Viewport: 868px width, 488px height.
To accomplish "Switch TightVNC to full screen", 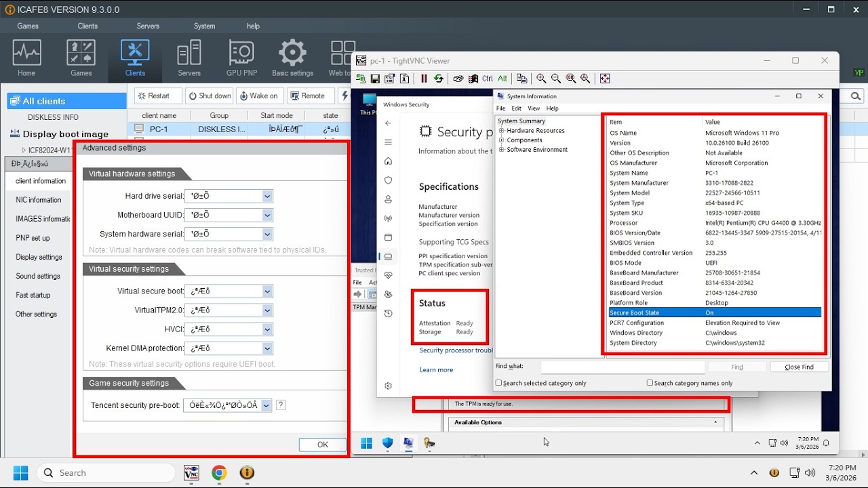I will (x=605, y=79).
